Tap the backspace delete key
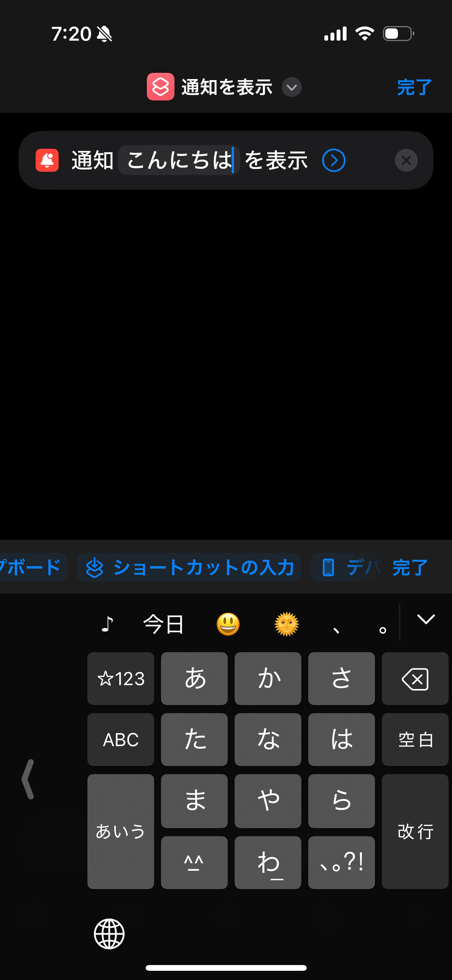452x980 pixels. click(x=415, y=679)
